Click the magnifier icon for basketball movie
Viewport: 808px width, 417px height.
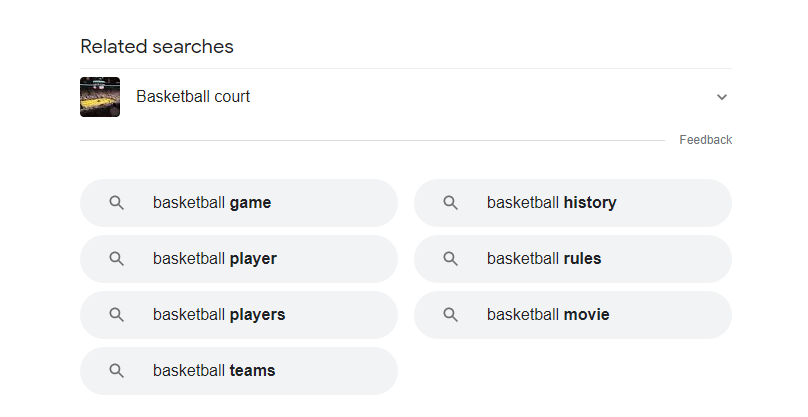click(x=450, y=314)
